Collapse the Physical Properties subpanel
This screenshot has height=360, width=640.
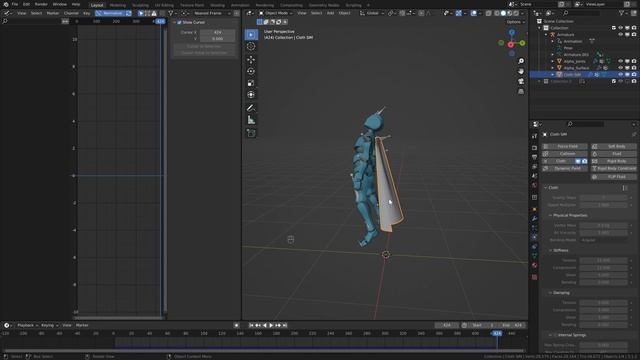click(550, 216)
